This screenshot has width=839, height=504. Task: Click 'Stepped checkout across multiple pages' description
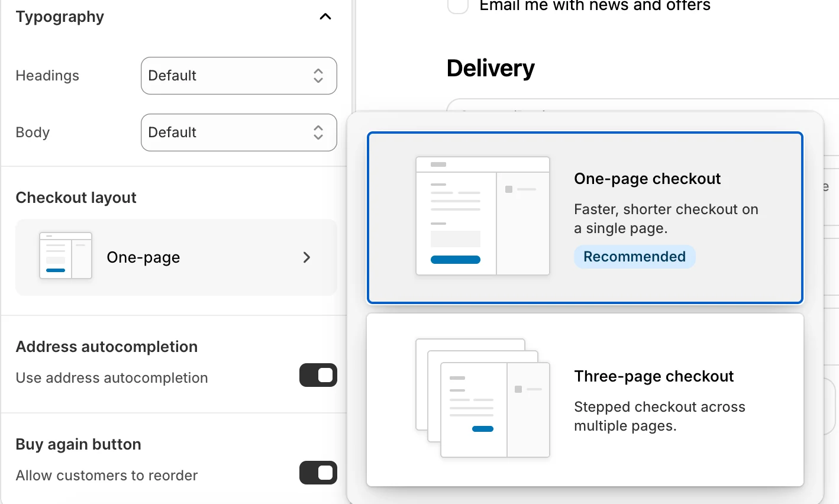click(x=660, y=416)
